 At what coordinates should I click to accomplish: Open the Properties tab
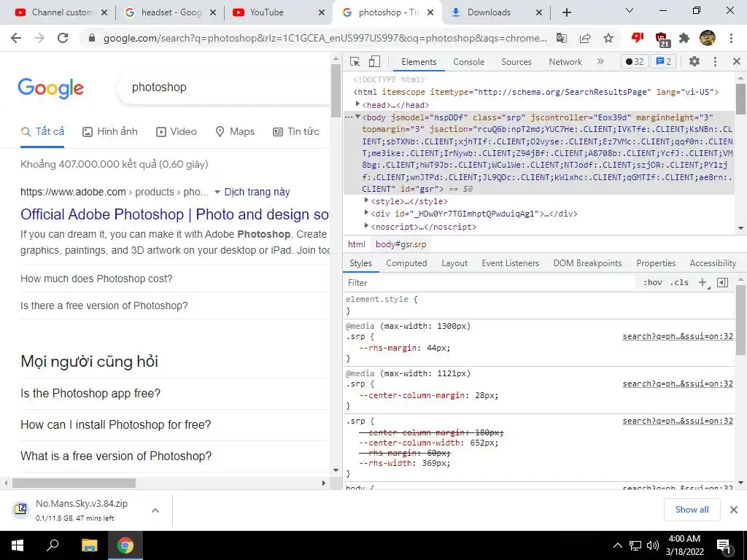(x=656, y=263)
